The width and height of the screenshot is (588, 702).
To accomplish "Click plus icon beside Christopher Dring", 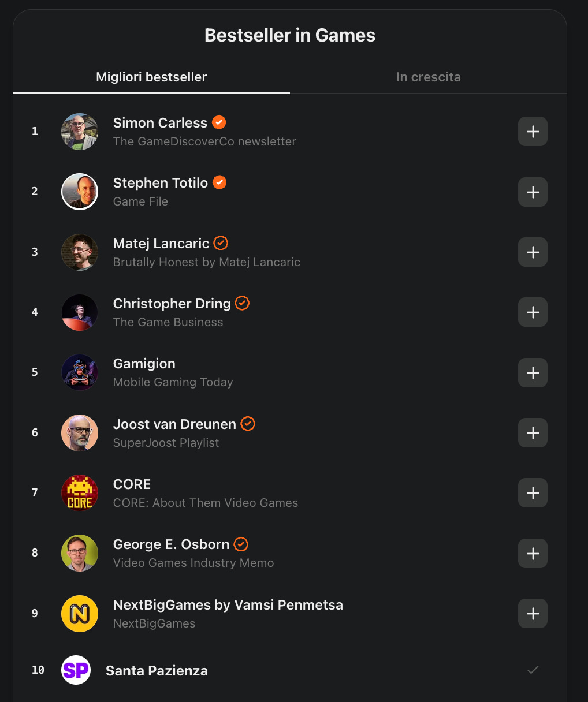I will [533, 312].
